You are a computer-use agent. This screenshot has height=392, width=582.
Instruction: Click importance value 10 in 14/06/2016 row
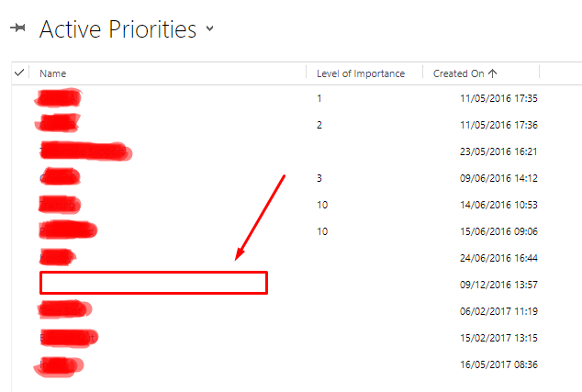pyautogui.click(x=322, y=205)
